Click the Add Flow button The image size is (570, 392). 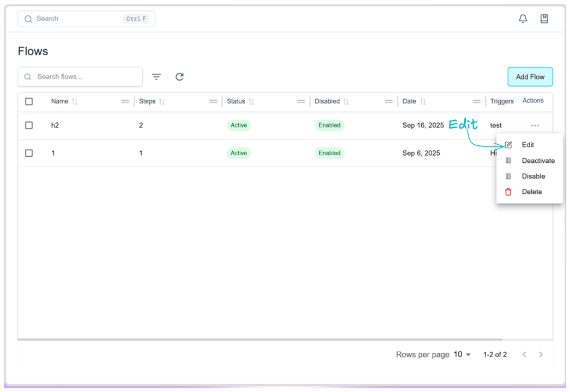pos(530,77)
